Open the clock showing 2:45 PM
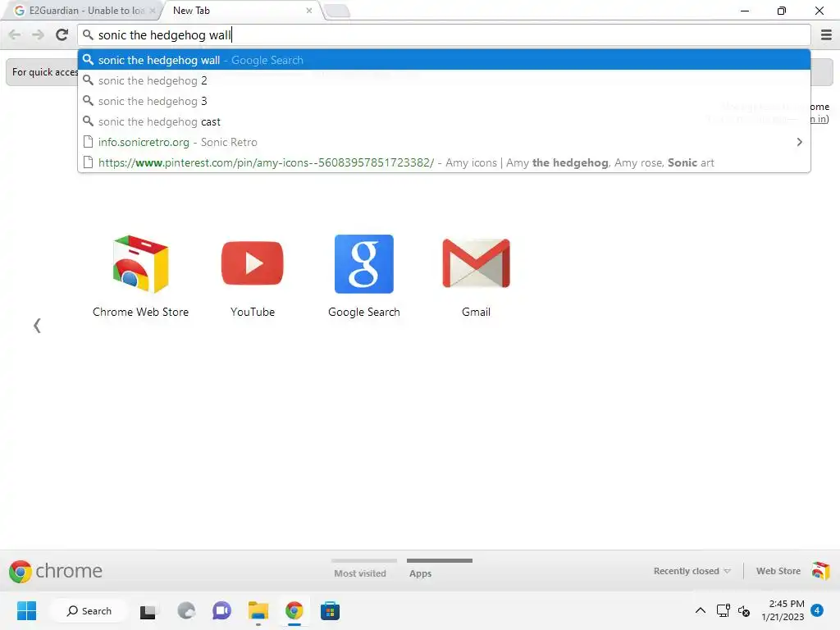This screenshot has height=630, width=840. (783, 610)
